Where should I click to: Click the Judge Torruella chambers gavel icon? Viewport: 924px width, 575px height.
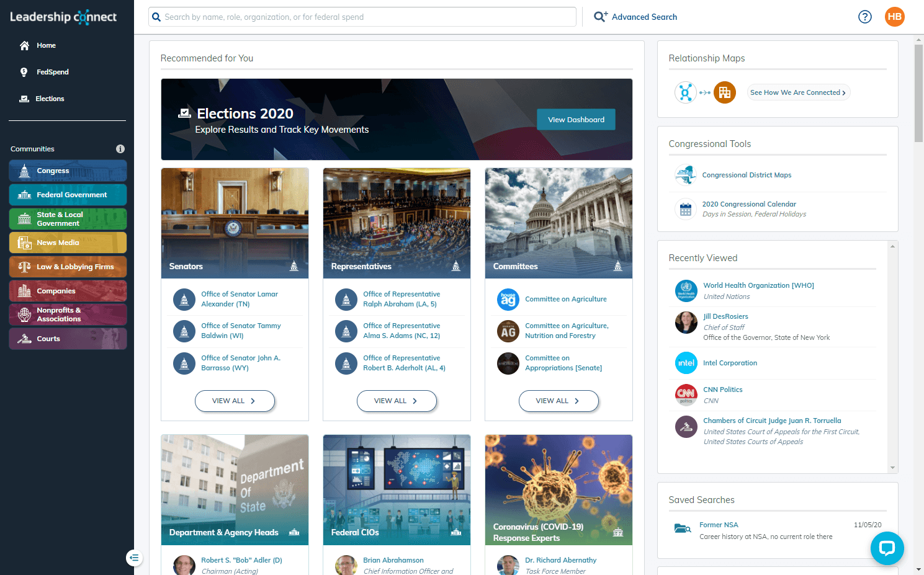686,426
